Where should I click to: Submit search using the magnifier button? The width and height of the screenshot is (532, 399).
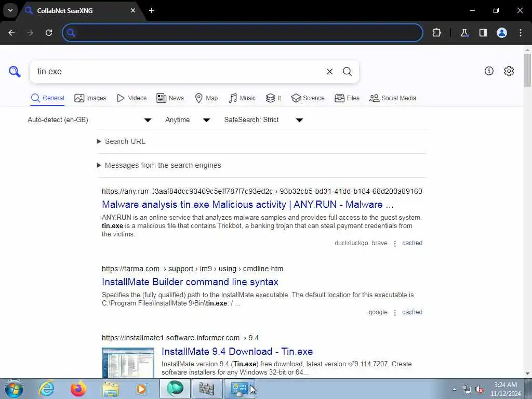[347, 72]
